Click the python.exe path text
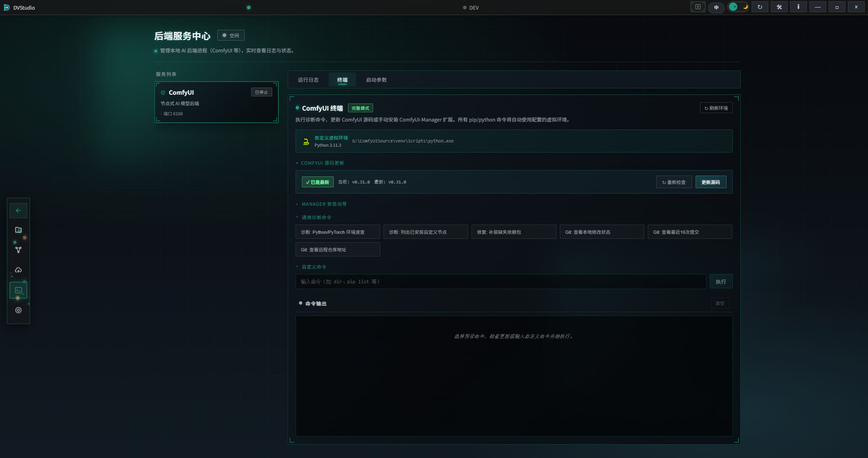The width and height of the screenshot is (868, 458). pos(402,141)
